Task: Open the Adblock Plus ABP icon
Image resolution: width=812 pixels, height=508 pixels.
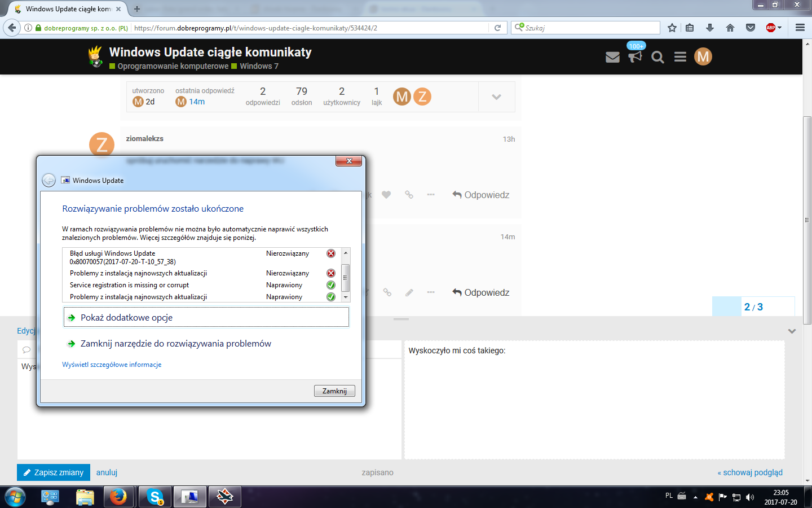Action: point(770,28)
